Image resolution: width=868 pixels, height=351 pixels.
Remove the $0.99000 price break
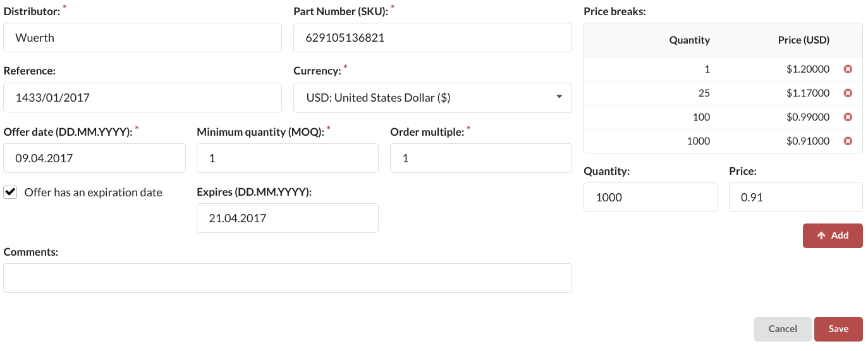tap(848, 117)
